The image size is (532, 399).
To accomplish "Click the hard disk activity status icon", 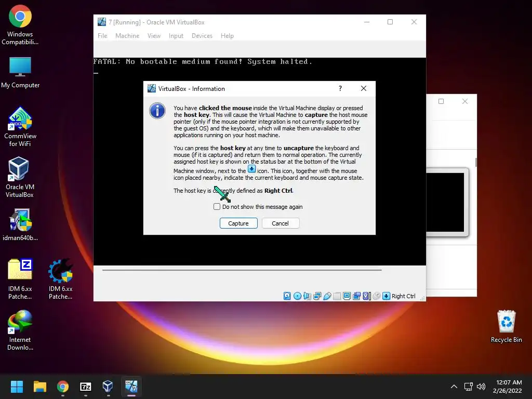I will [x=287, y=296].
